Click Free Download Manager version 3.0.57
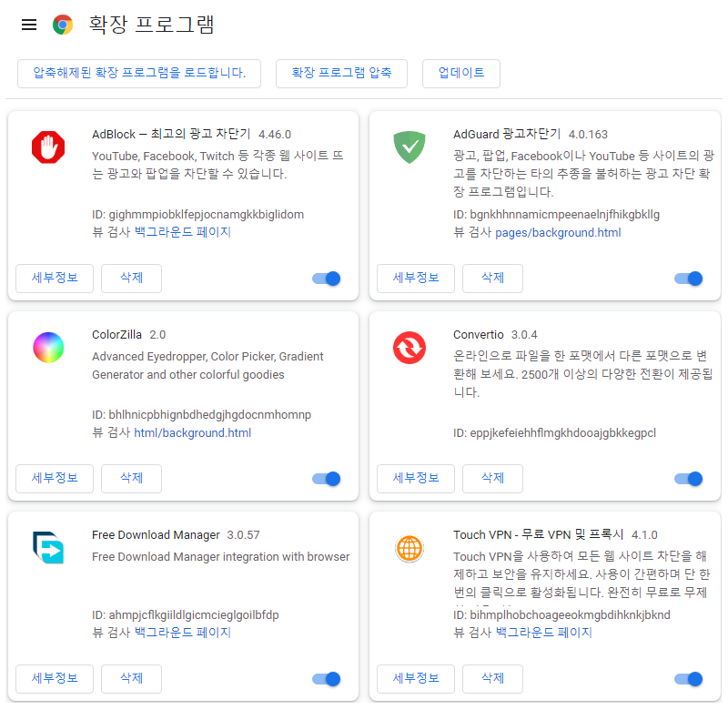 tap(243, 535)
